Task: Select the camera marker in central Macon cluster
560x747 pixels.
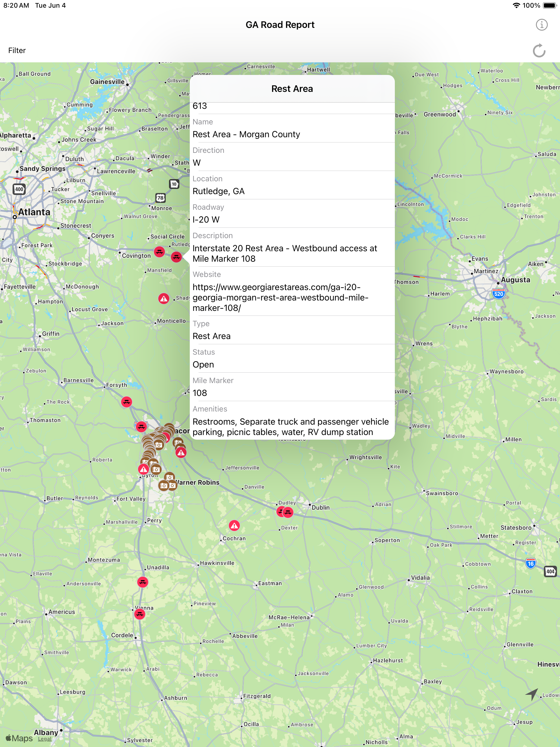Action: click(159, 445)
